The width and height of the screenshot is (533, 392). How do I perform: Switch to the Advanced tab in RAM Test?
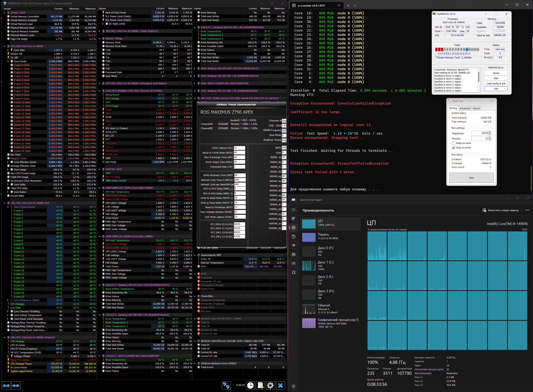coord(465,108)
